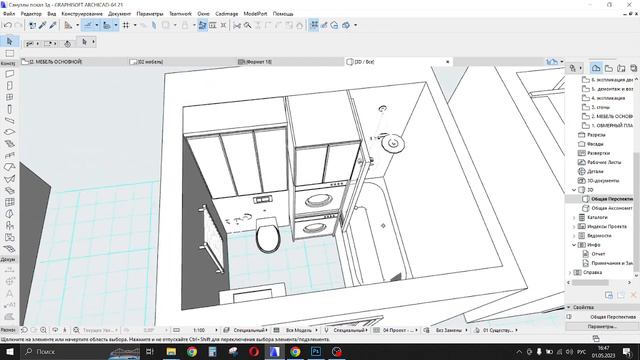
Task: Toggle the grid snap hash icon
Action: click(126, 25)
